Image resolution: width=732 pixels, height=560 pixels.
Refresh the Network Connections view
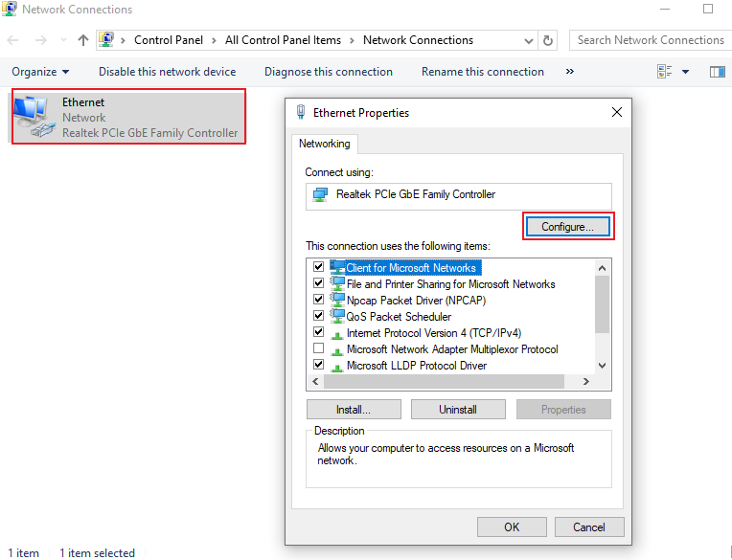click(x=548, y=40)
